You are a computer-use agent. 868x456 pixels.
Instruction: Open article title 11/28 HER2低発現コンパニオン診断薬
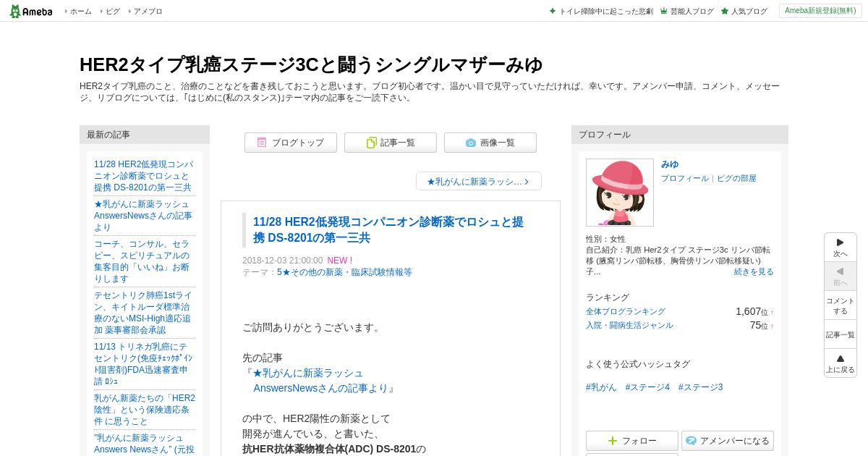(388, 229)
